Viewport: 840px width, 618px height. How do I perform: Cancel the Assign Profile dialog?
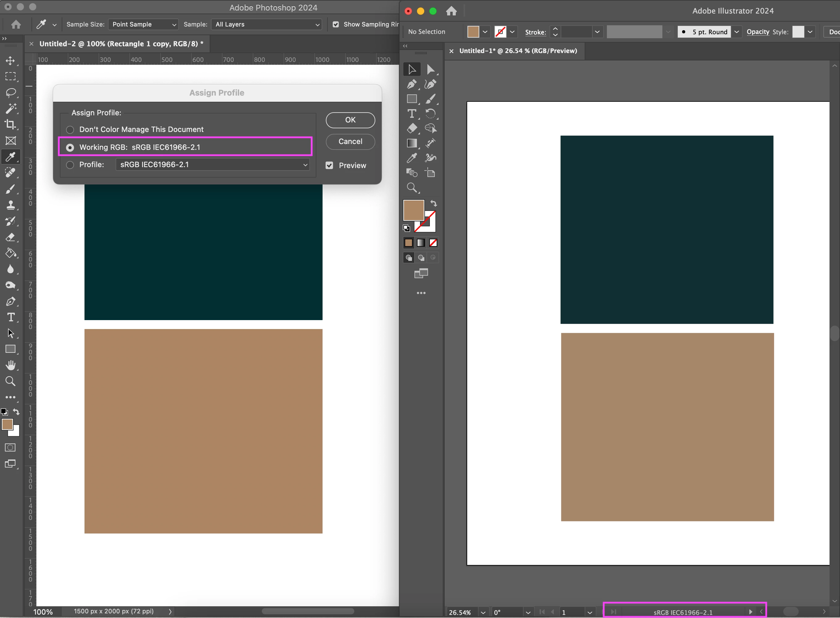point(350,142)
